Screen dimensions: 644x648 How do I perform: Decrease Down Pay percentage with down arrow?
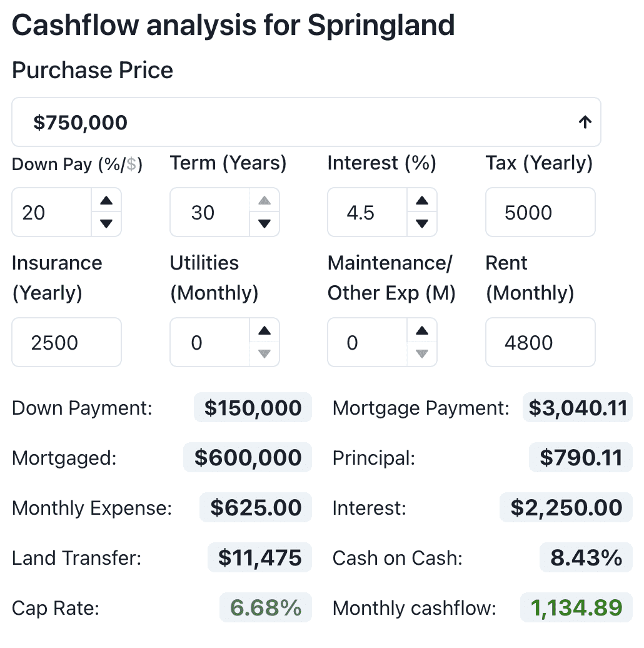coord(106,223)
